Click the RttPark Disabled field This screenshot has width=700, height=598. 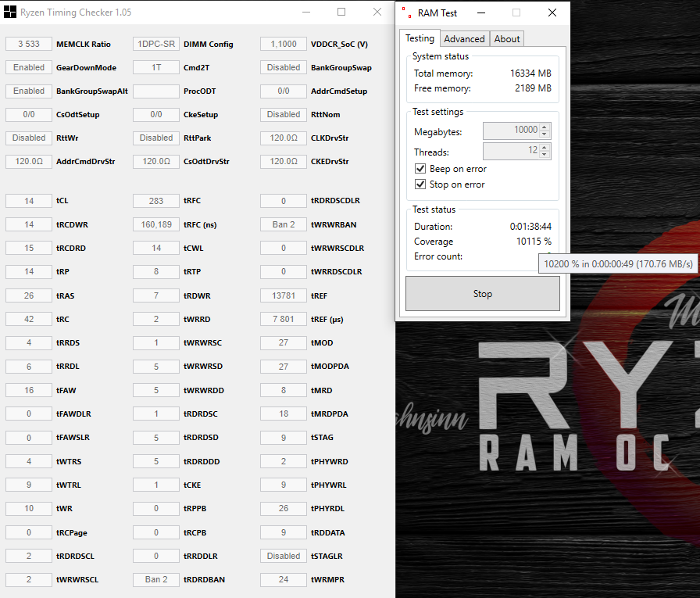pos(156,138)
